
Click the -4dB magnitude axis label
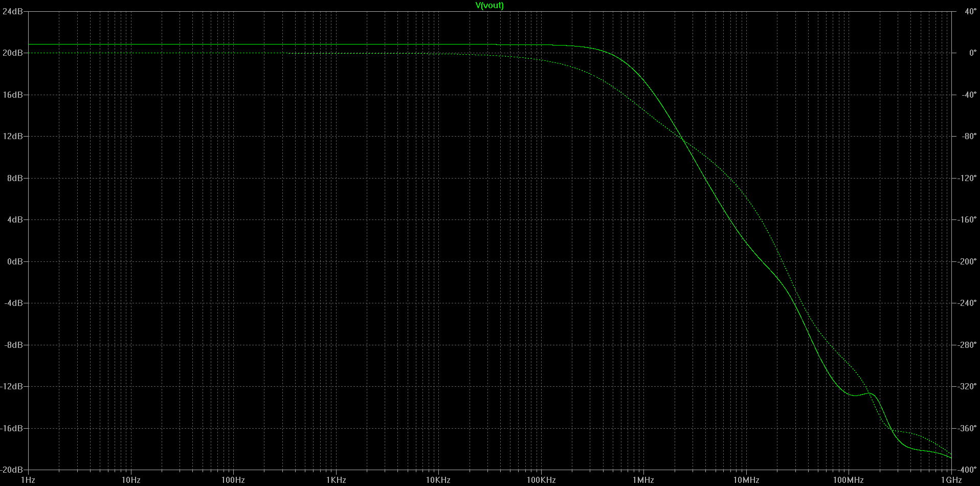point(13,303)
